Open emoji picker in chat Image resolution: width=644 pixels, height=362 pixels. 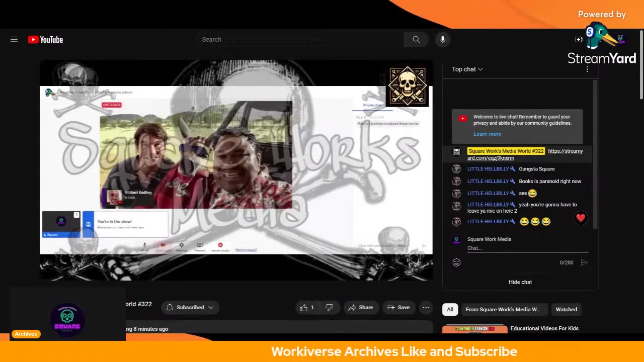(x=456, y=262)
